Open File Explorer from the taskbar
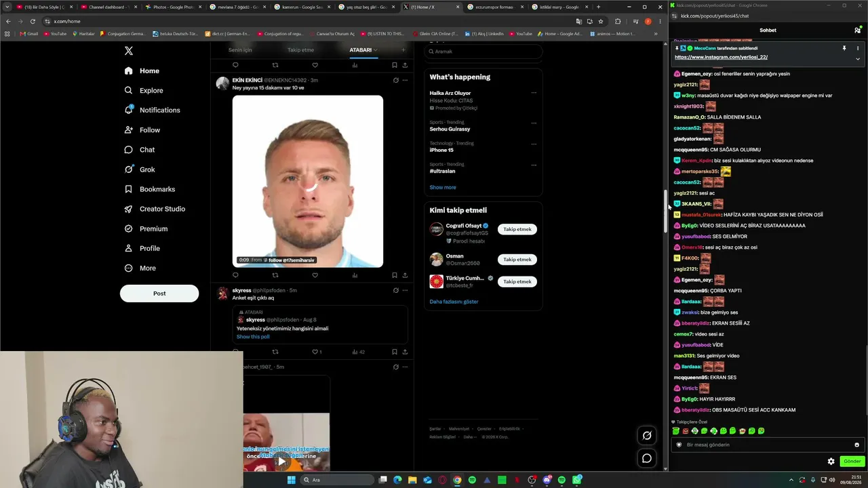Viewport: 868px width, 488px height. (x=412, y=480)
